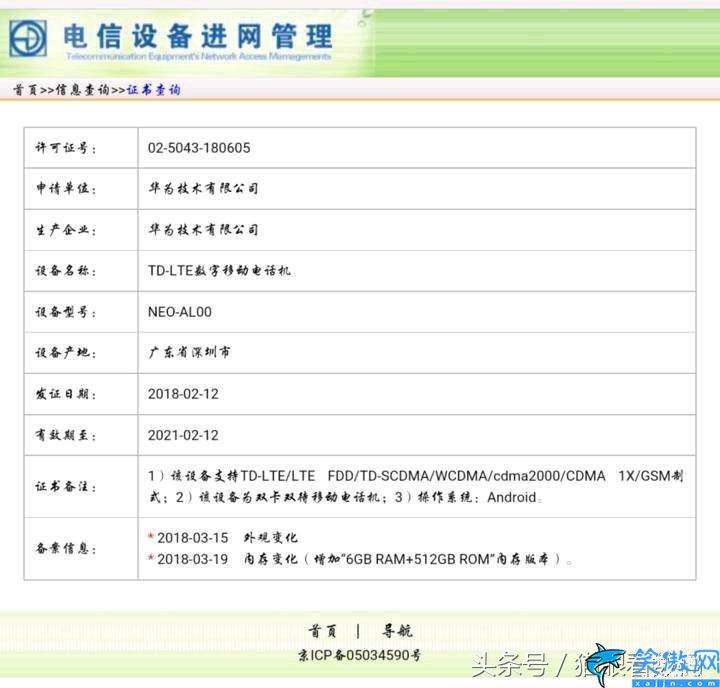Screen dimensions: 720x688
Task: Select the 2018-03-19 6GB RAM+512GB ROM entry
Action: (x=360, y=559)
